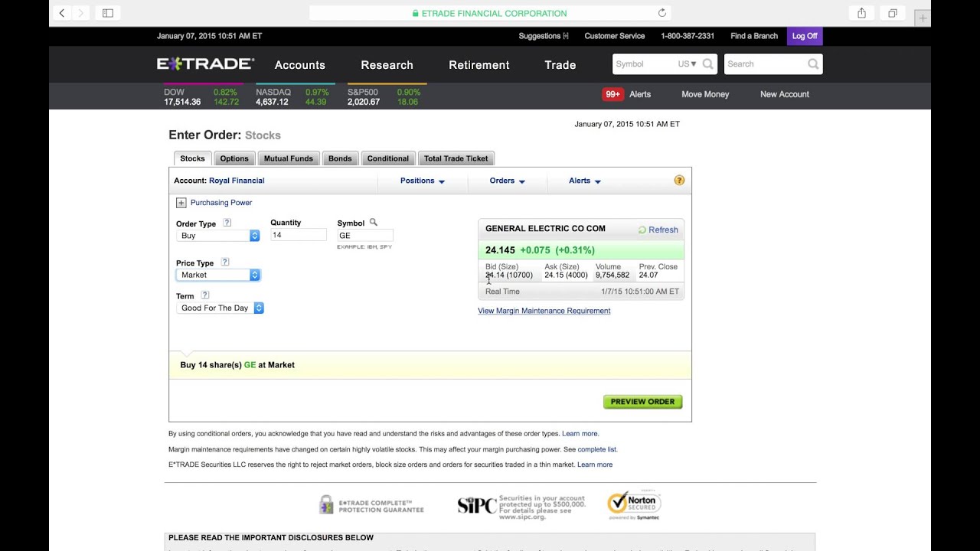Click the Suggestions link
Viewport: 980px width, 551px height.
pos(544,36)
